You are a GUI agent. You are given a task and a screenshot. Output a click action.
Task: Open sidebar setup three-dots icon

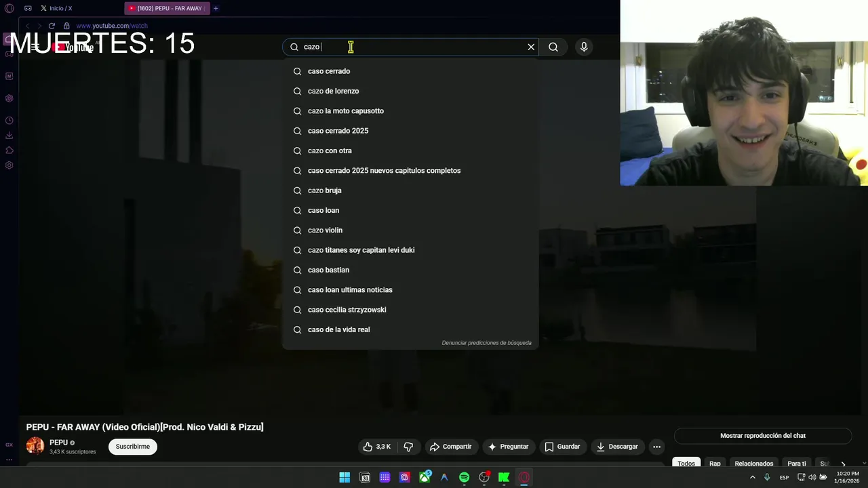coord(9,460)
